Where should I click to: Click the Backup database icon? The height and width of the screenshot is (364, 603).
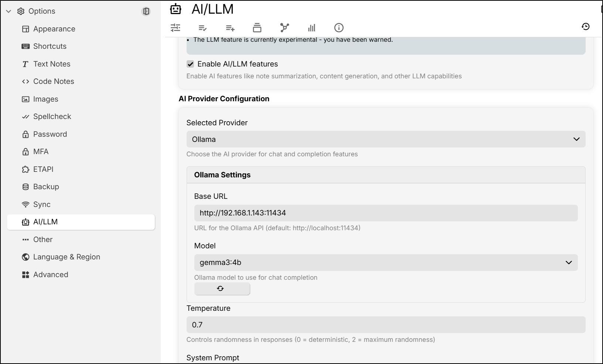(x=25, y=187)
